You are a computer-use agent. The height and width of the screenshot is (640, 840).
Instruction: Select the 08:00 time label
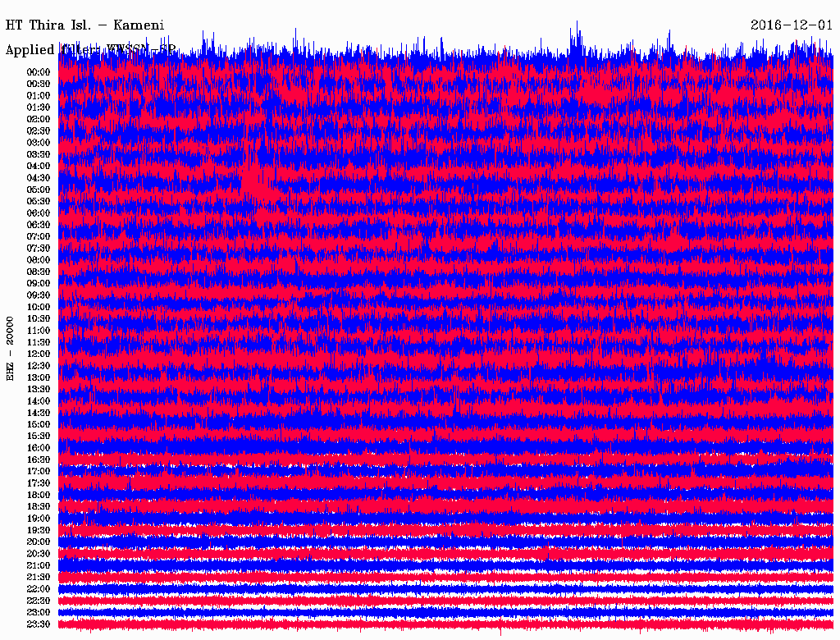tap(39, 260)
